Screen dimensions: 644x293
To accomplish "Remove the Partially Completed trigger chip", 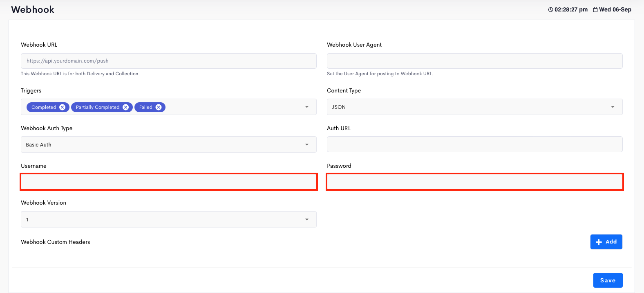I will (x=125, y=107).
